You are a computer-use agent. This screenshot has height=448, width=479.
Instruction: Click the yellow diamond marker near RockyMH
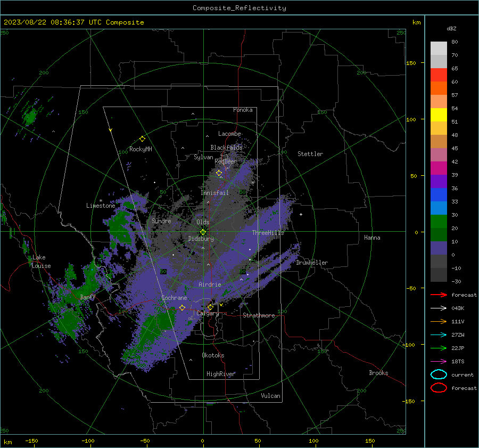[142, 139]
